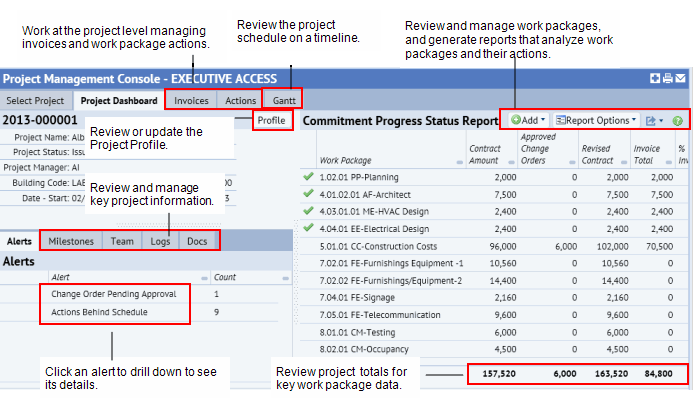The height and width of the screenshot is (408, 693).
Task: Open Change Order Pending Approval alert
Action: coord(113,295)
